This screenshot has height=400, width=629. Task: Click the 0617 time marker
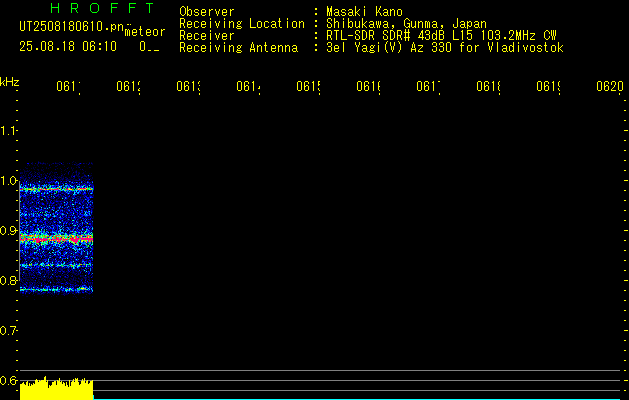(428, 86)
